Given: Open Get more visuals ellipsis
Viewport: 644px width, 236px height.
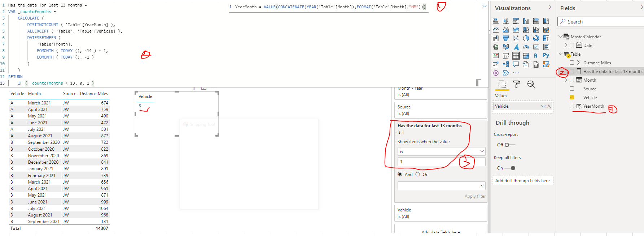Looking at the screenshot, I should point(516,73).
